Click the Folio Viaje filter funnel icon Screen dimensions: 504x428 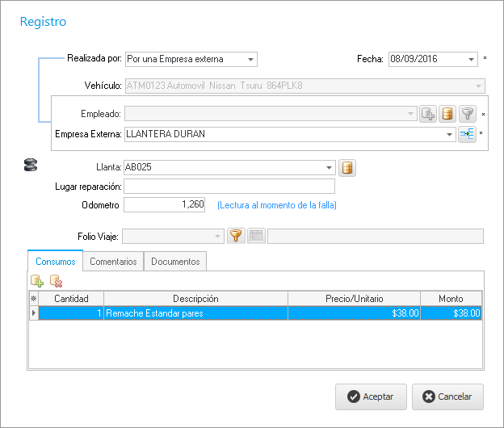pyautogui.click(x=236, y=236)
